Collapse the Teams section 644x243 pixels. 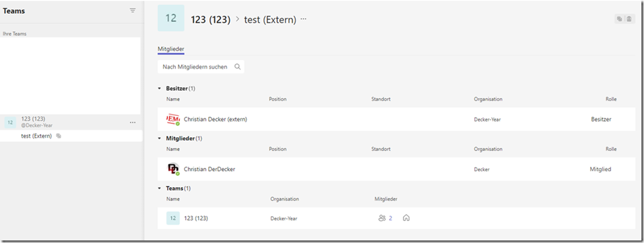coord(159,189)
